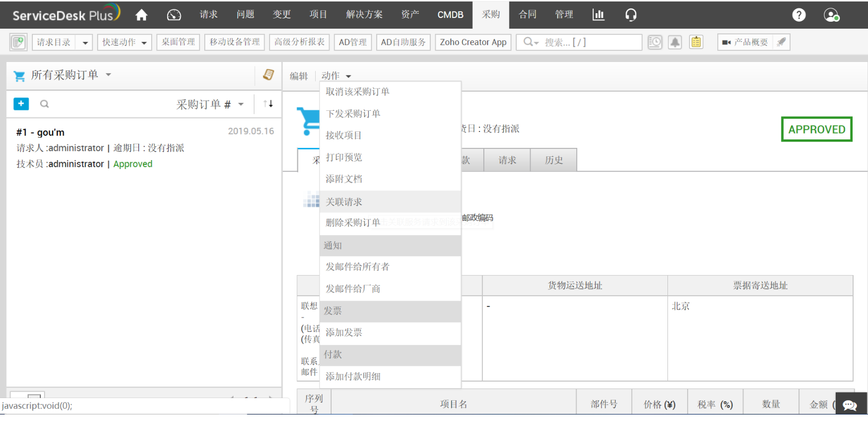Choose 添加付款明细 in the menu
The width and height of the screenshot is (868, 423).
[x=390, y=376]
